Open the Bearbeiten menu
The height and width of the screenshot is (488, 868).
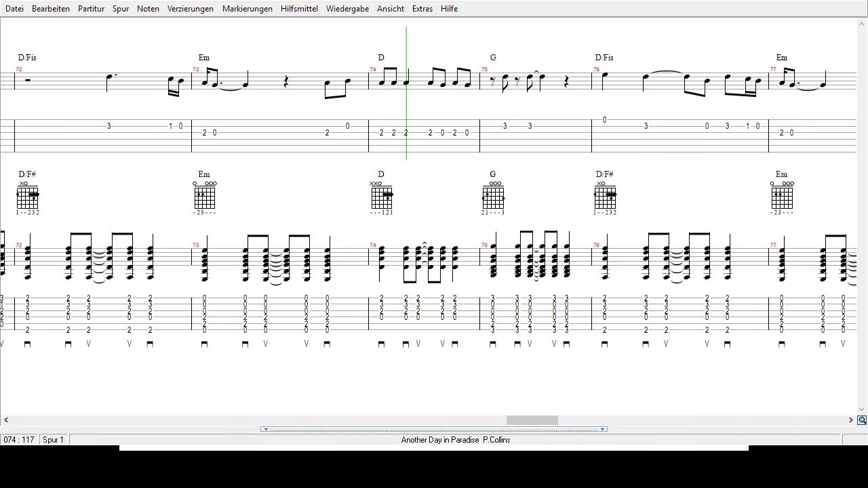point(51,9)
